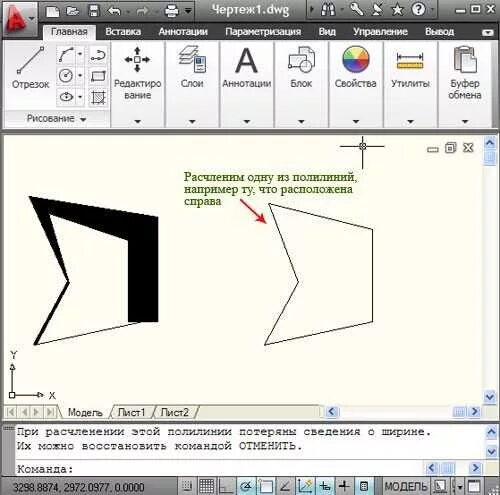The image size is (500, 495).
Task: Select the Rectangle tool in Рисование
Action: [98, 76]
